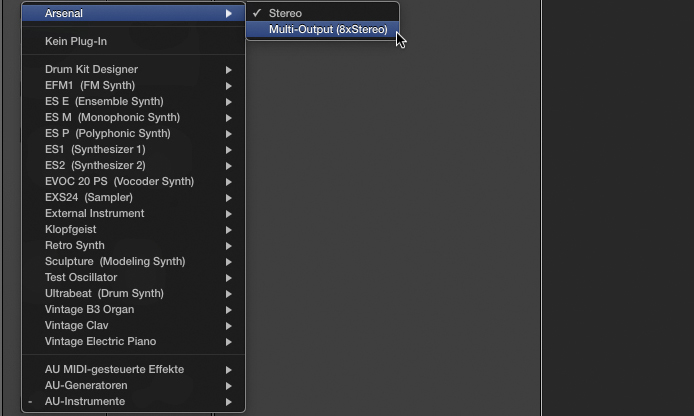Expand arrow next to Klopfgeist
The image size is (694, 416).
click(229, 230)
